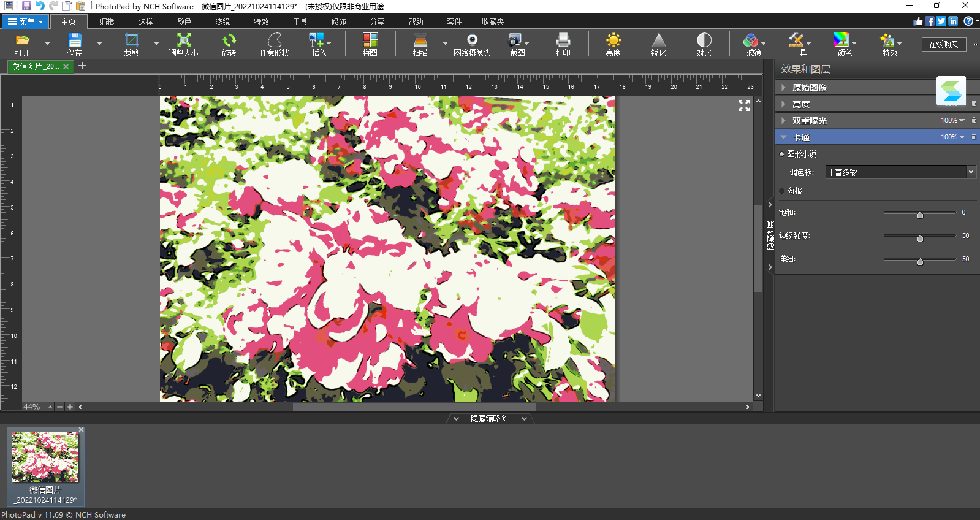Screen dimensions: 980x520
Task: Click 隐藏缩略图 to hide thumbnails
Action: pos(489,418)
